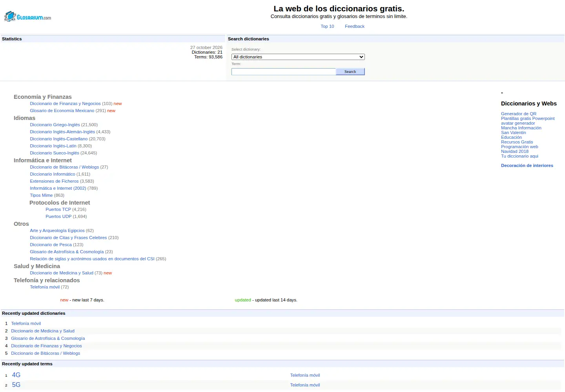This screenshot has width=565, height=392.
Task: Open Relación de siglas y acrónimos del CSI
Action: [92, 259]
